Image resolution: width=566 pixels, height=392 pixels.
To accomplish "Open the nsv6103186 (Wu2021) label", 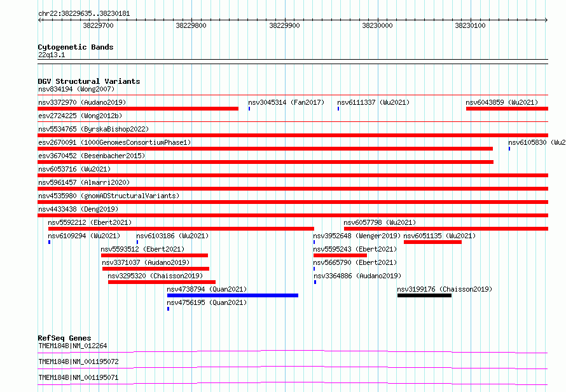I will click(172, 236).
